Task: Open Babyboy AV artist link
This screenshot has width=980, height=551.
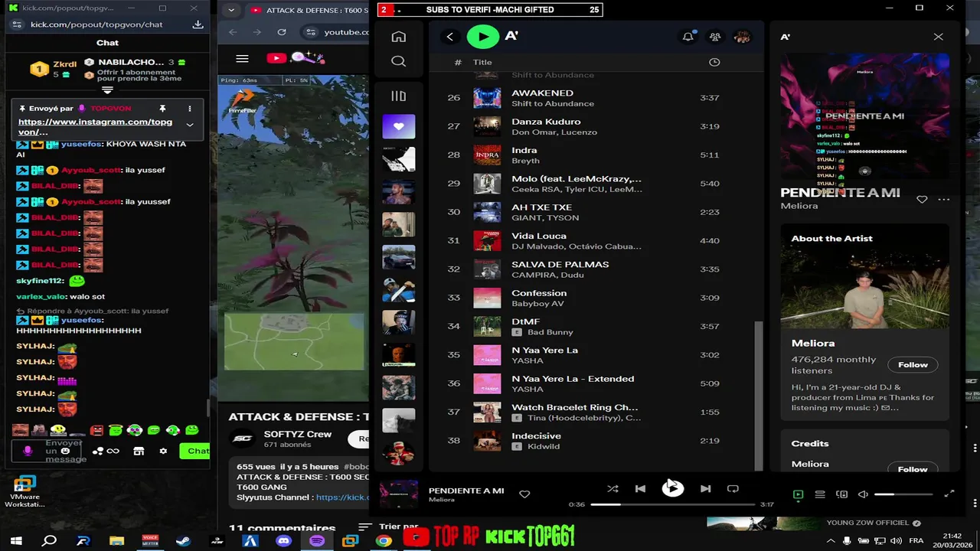Action: 537,304
